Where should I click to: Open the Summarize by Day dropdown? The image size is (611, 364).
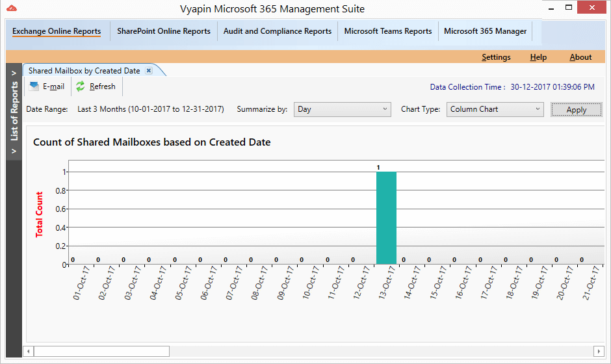pos(342,109)
